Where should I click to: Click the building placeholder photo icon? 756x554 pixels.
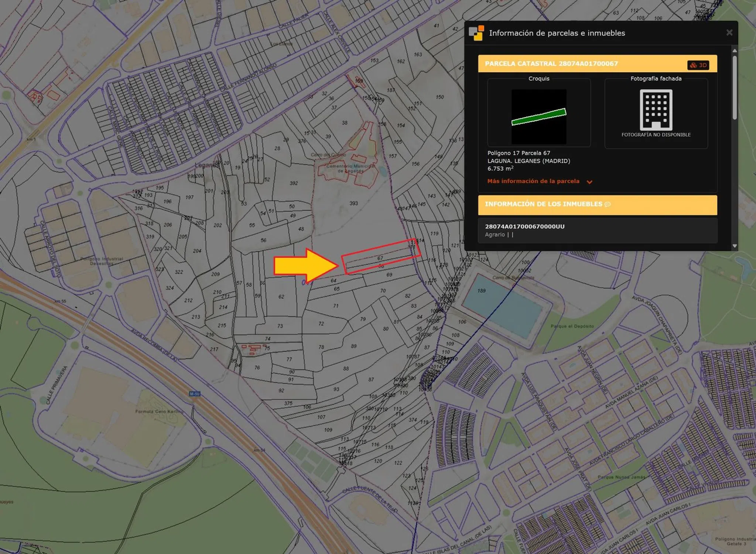(x=656, y=110)
